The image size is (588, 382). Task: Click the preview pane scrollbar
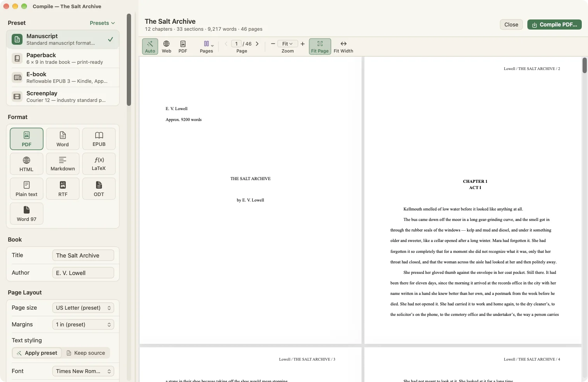coord(584,65)
